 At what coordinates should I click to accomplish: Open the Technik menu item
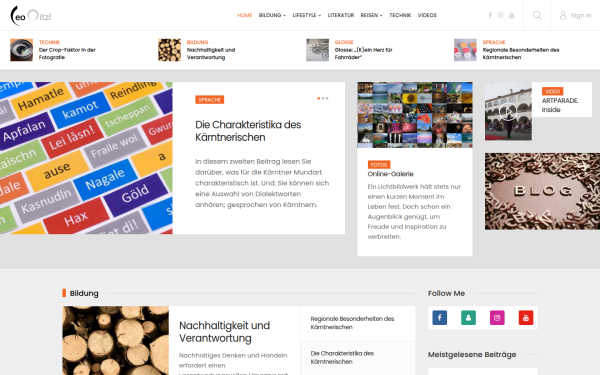tap(400, 15)
